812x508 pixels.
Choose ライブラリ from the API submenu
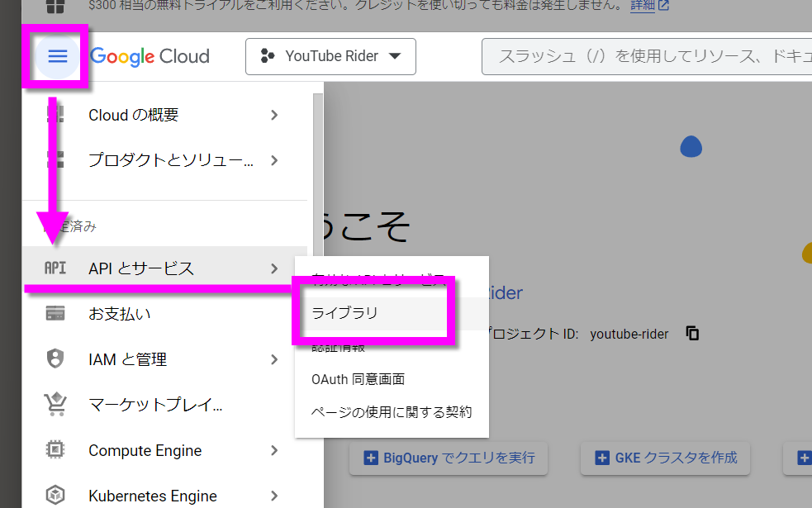[392, 313]
